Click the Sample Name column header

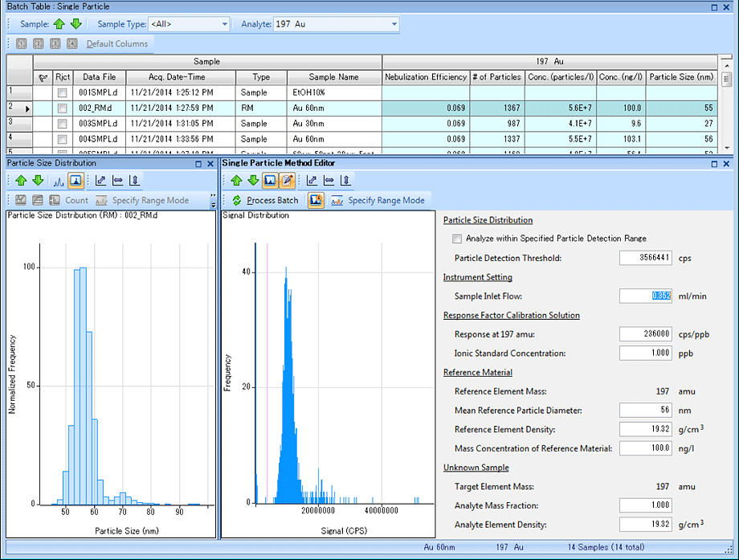(x=333, y=77)
